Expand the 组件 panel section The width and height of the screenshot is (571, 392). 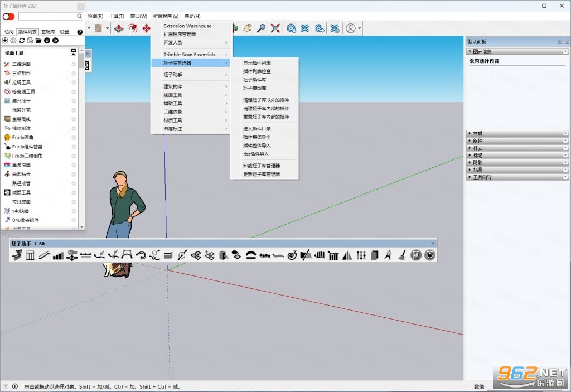tap(517, 141)
